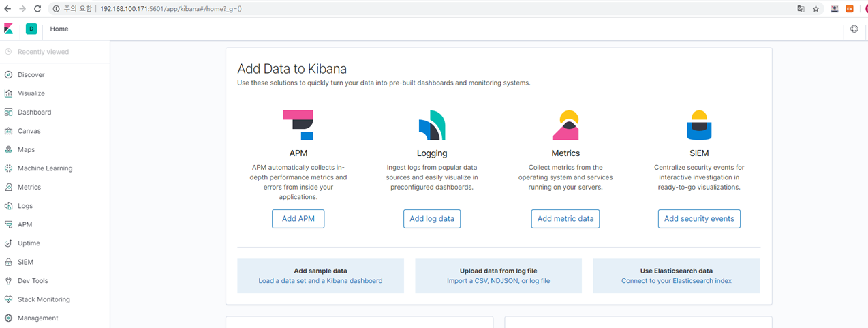Click the SIEM solution logo
Viewport: 868px width, 328px height.
pos(699,125)
